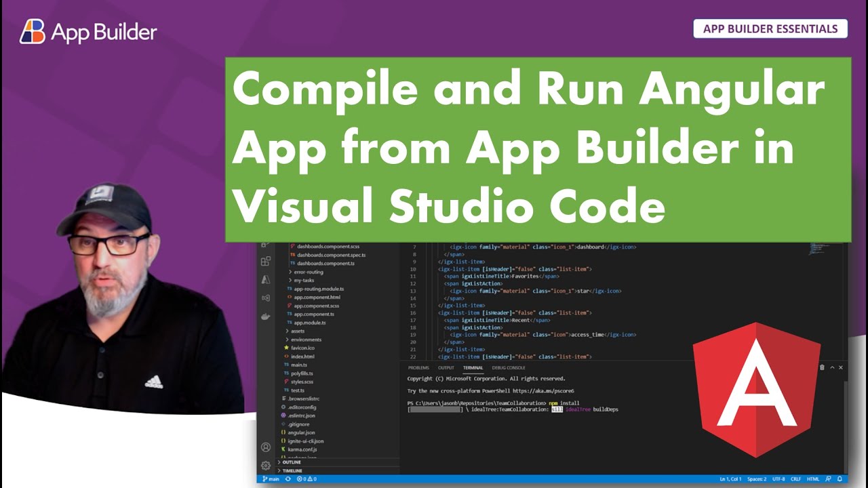Open the Azure view in activity bar
The width and height of the screenshot is (868, 488).
point(266,279)
